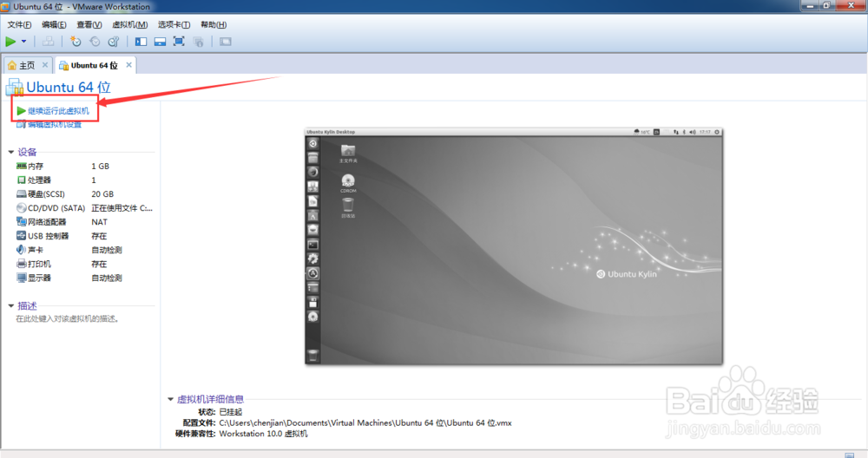Click the green power-on play icon in toolbar

pyautogui.click(x=10, y=42)
